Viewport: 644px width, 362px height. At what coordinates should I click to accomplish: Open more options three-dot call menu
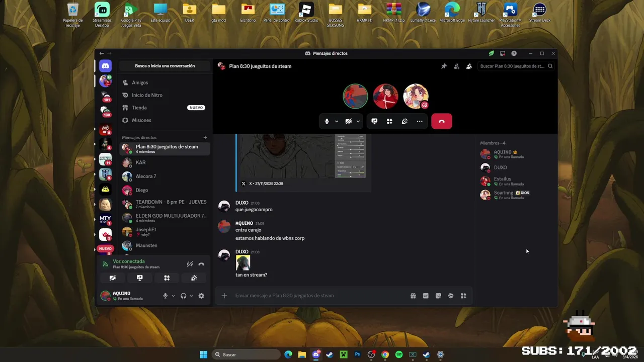(420, 121)
